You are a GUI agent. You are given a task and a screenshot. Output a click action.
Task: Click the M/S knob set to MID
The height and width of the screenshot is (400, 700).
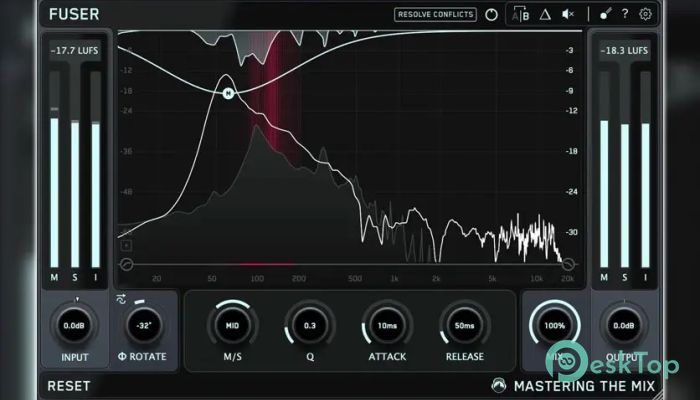[233, 326]
